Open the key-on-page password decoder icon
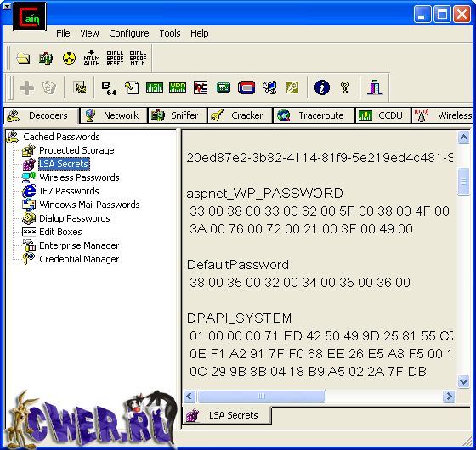The width and height of the screenshot is (476, 450). [x=132, y=88]
